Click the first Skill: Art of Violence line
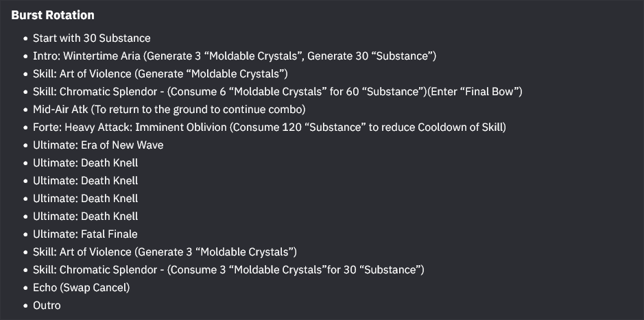The width and height of the screenshot is (644, 320). tap(160, 74)
